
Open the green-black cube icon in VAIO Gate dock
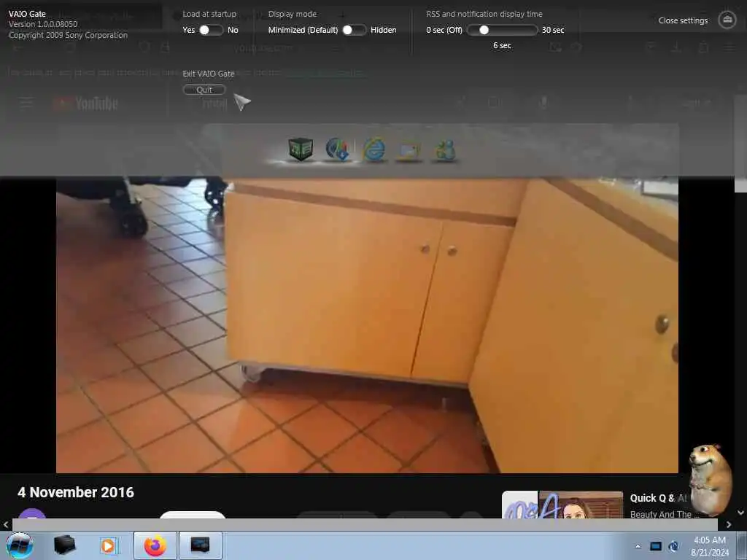pyautogui.click(x=301, y=149)
